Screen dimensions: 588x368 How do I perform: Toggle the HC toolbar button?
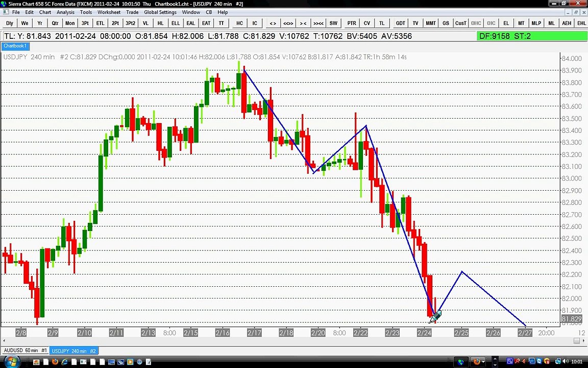pyautogui.click(x=239, y=24)
